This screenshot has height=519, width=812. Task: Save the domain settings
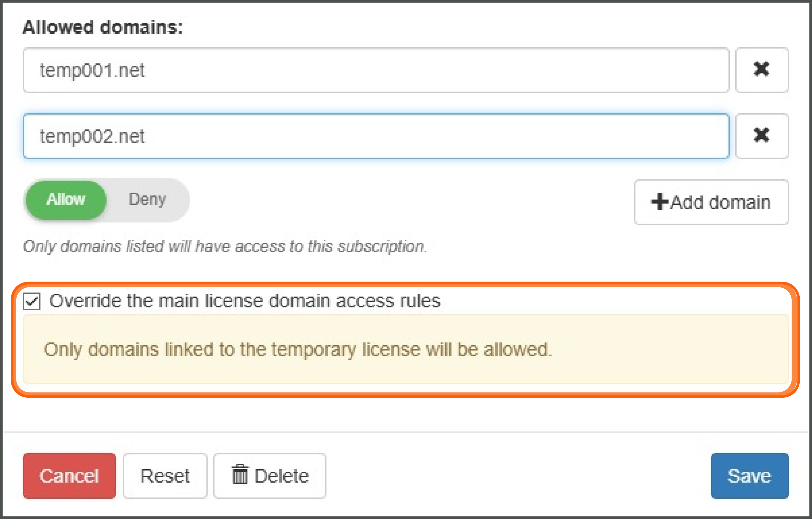click(x=750, y=476)
